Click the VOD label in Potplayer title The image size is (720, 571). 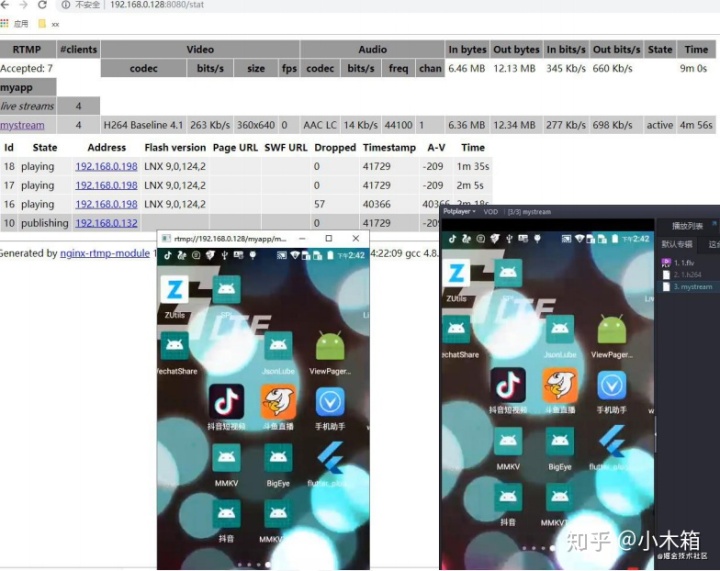pyautogui.click(x=491, y=212)
